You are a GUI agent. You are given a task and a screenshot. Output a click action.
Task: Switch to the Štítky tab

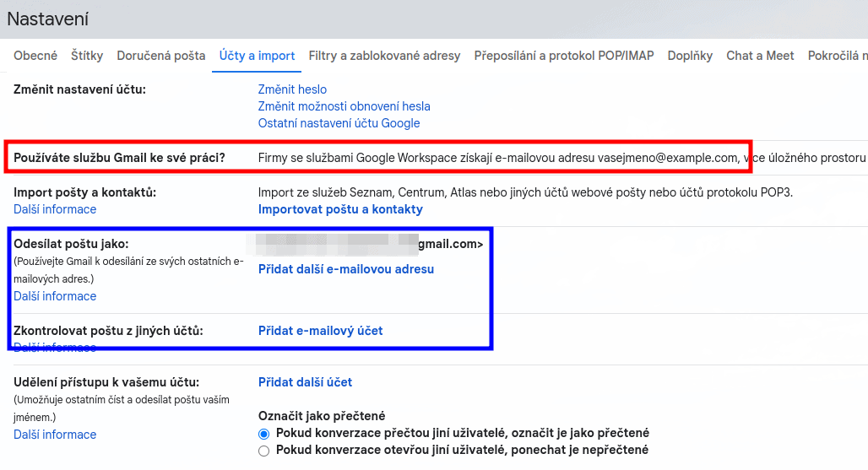(x=87, y=56)
